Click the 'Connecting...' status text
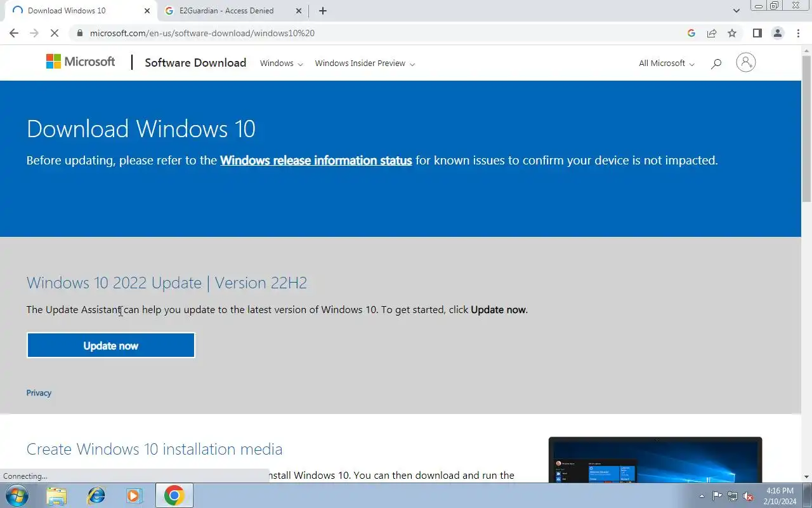The width and height of the screenshot is (812, 508). pyautogui.click(x=25, y=476)
